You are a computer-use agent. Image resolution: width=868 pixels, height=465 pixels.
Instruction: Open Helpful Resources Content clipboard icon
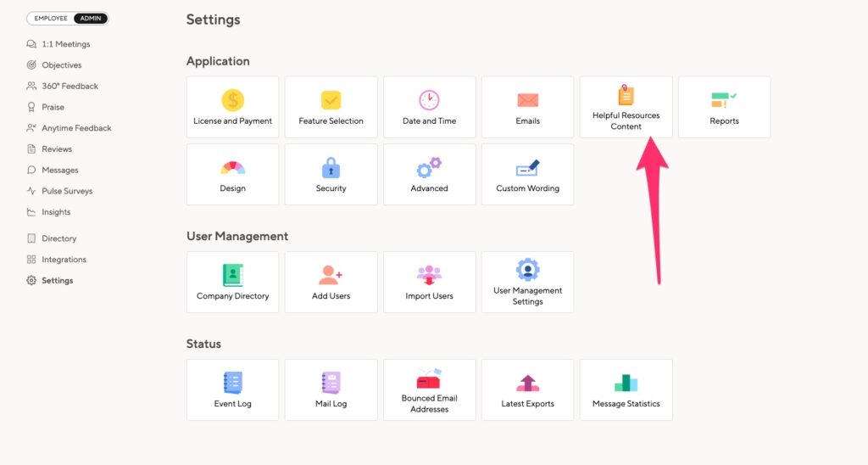coord(626,95)
